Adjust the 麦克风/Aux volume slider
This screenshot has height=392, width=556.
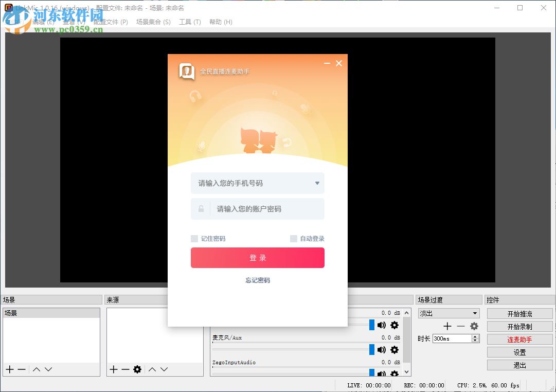pyautogui.click(x=371, y=350)
